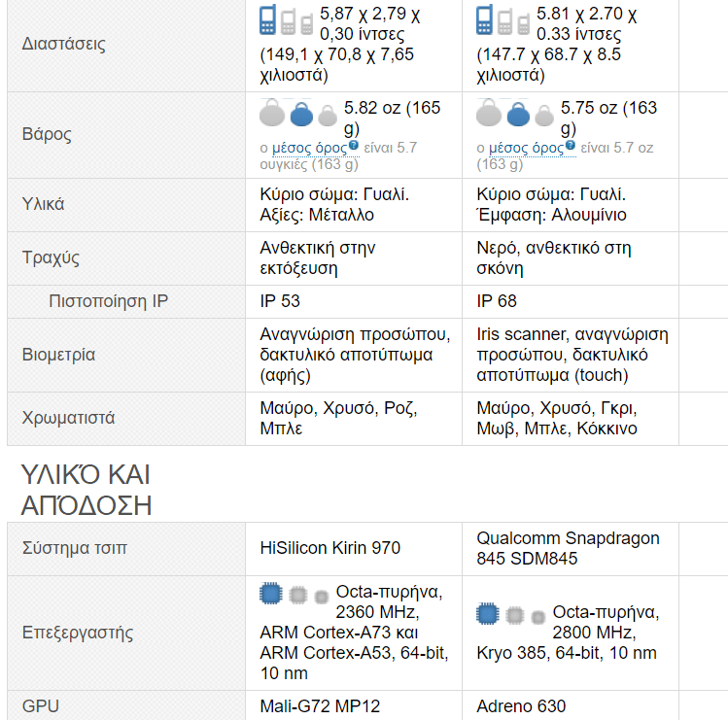Select the Σύστημα τσιπ row label
The image size is (728, 720).
click(x=74, y=548)
